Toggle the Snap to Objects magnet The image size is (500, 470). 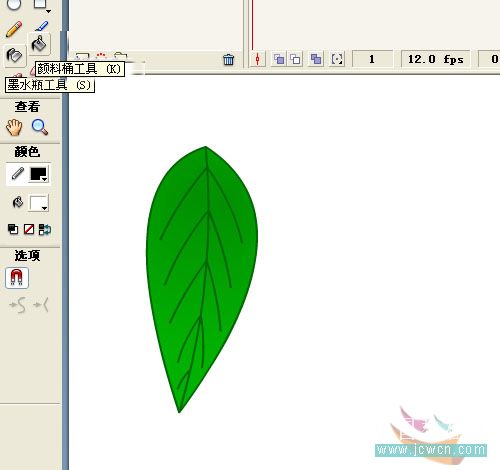point(17,278)
